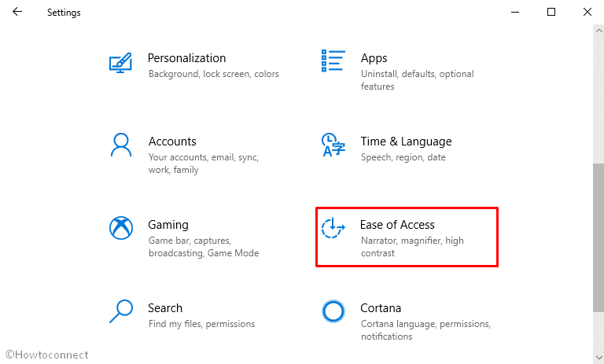This screenshot has height=364, width=604.
Task: Click the Gaming Xbox logo icon
Action: tap(121, 228)
